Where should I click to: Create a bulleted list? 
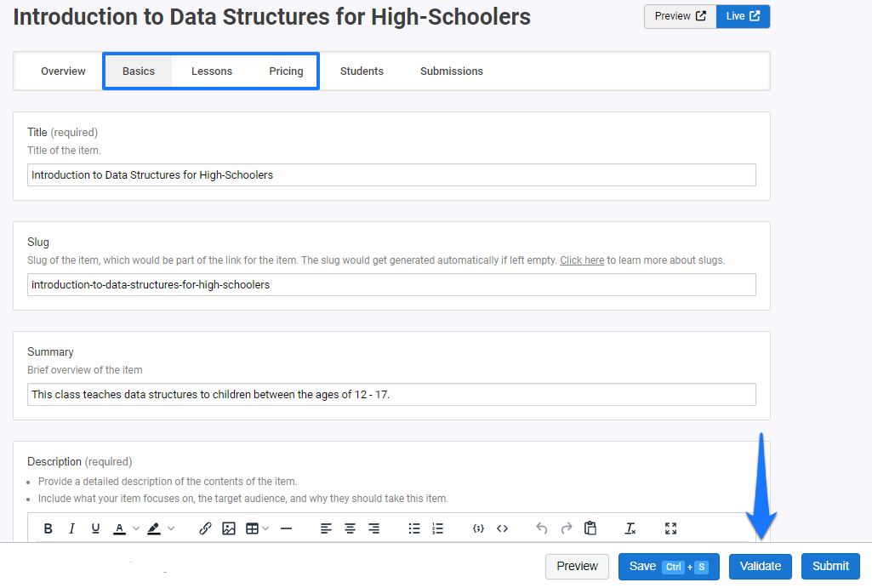[414, 528]
